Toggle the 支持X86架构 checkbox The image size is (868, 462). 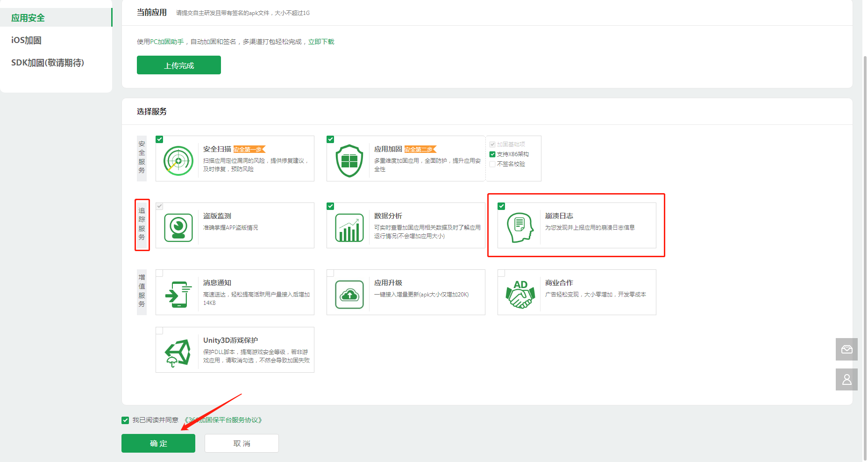click(492, 154)
